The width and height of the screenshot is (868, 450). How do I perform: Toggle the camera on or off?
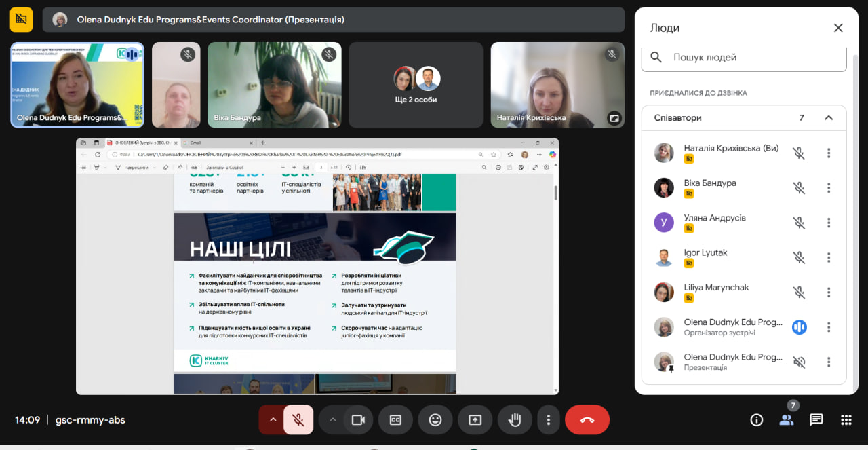coord(358,419)
